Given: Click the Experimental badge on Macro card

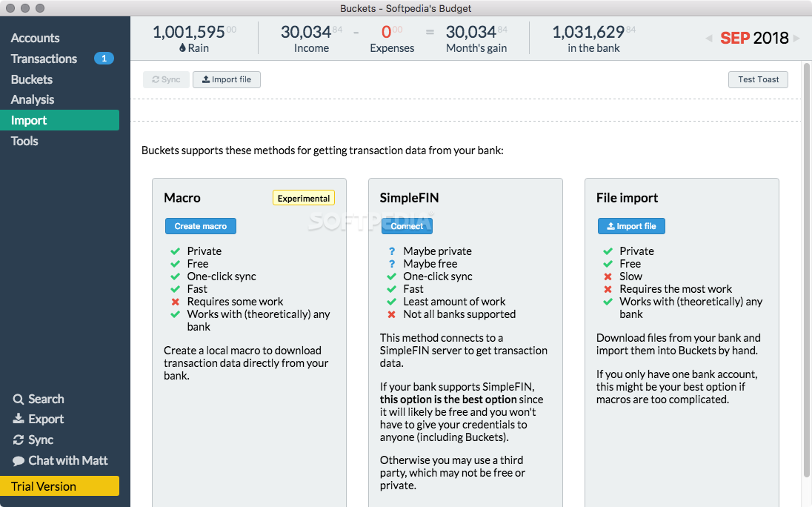Looking at the screenshot, I should (x=304, y=198).
